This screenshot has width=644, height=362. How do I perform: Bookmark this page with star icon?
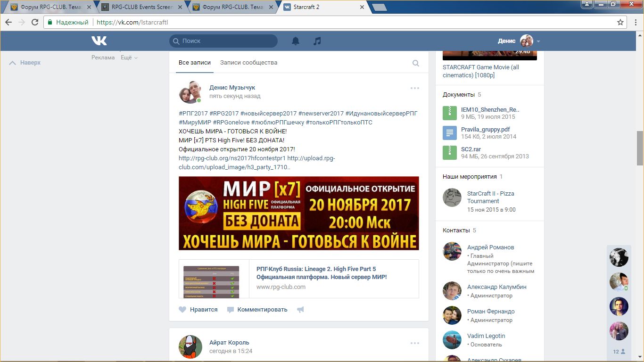pos(620,22)
